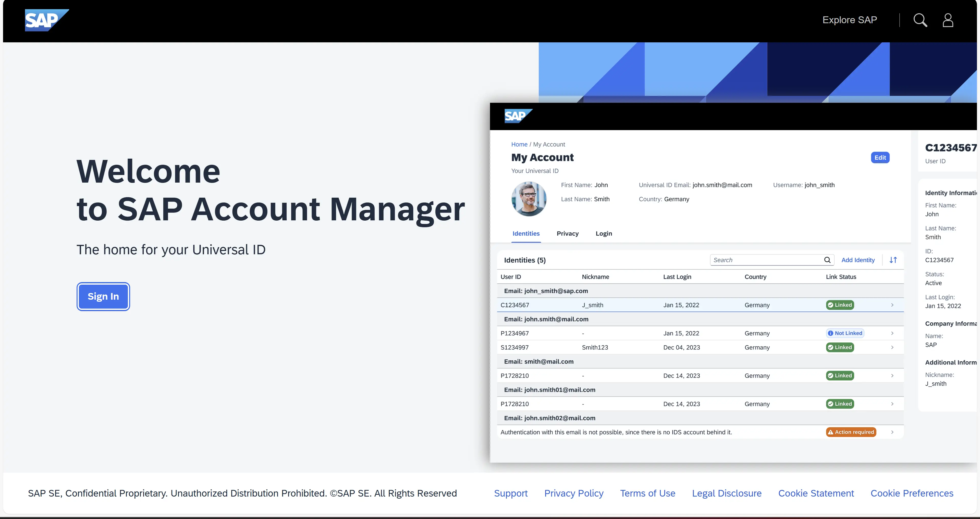
Task: Click the blue Sign In button
Action: click(103, 296)
